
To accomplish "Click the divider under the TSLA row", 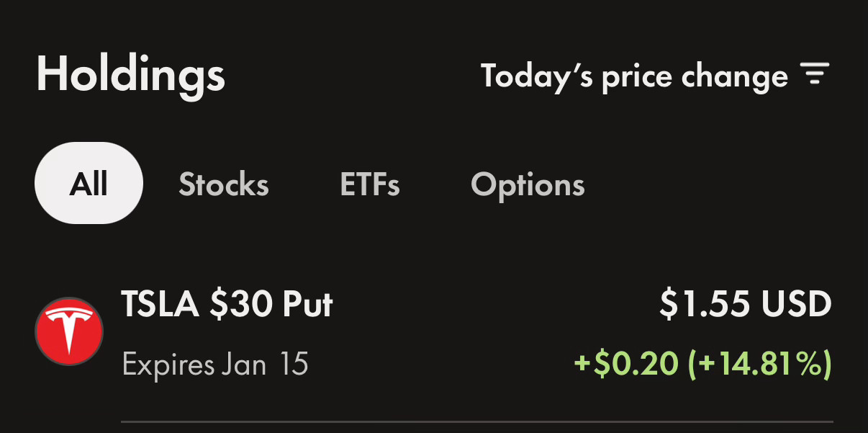I will (x=476, y=421).
